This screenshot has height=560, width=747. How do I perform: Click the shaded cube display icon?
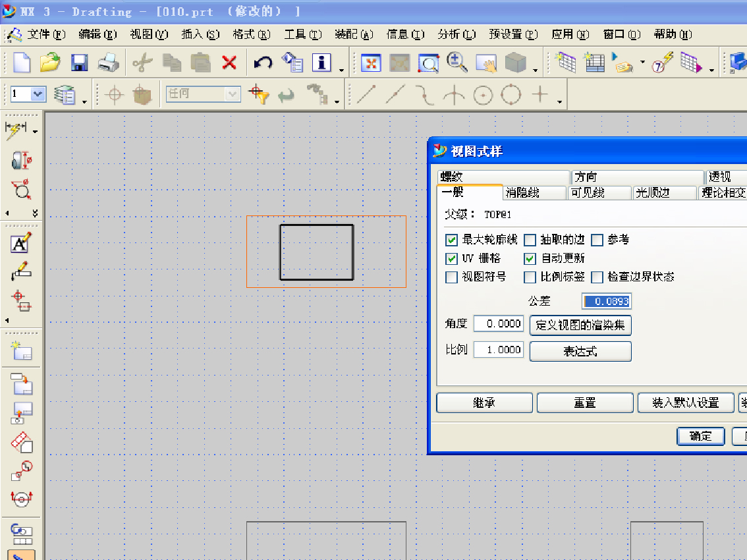[515, 63]
